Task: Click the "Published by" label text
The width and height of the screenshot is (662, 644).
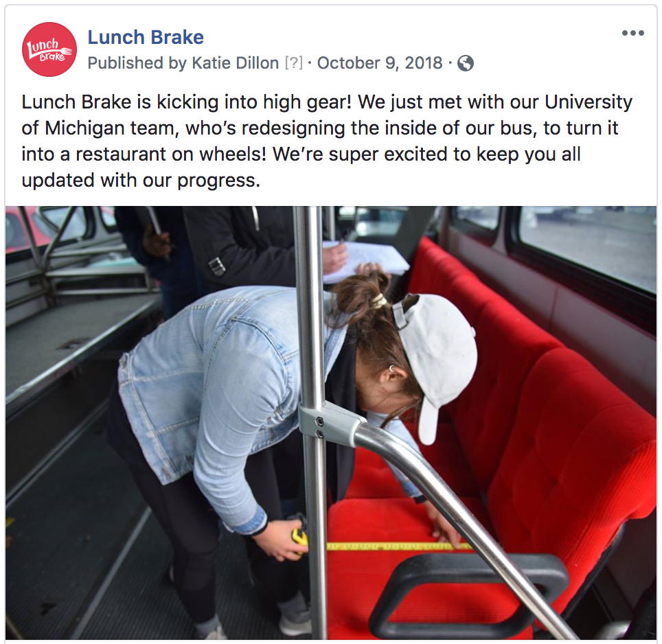Action: [x=137, y=63]
